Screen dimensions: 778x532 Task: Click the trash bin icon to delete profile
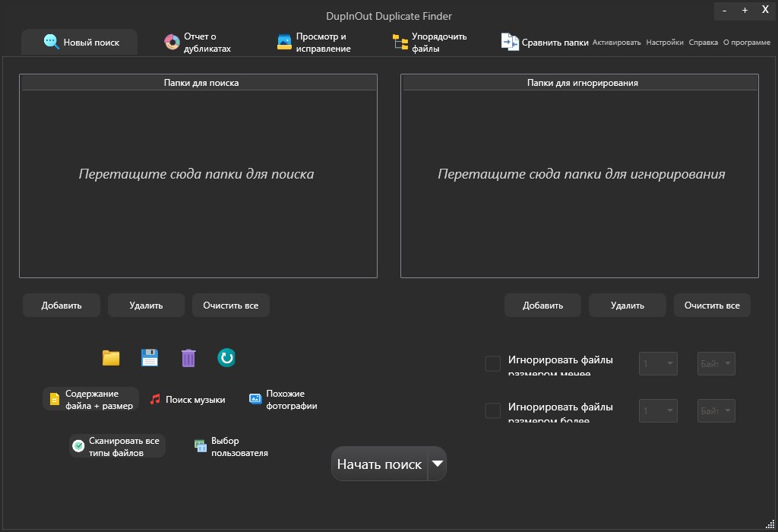(188, 357)
